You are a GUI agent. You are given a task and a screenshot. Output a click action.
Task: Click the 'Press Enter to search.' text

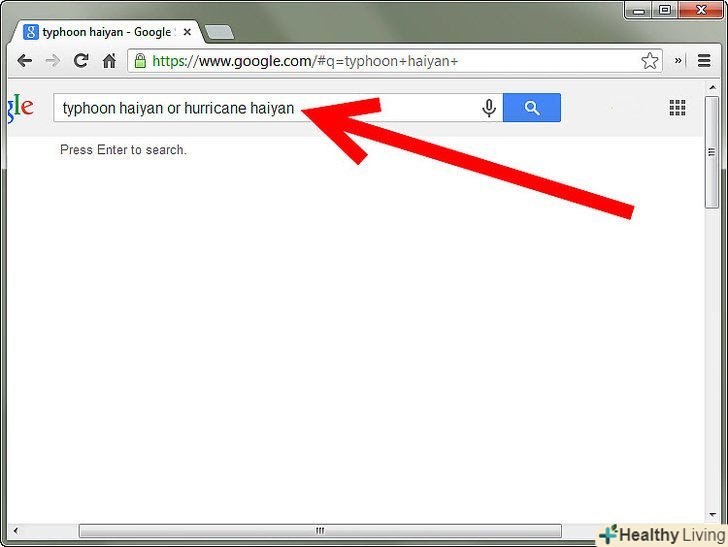(x=123, y=150)
